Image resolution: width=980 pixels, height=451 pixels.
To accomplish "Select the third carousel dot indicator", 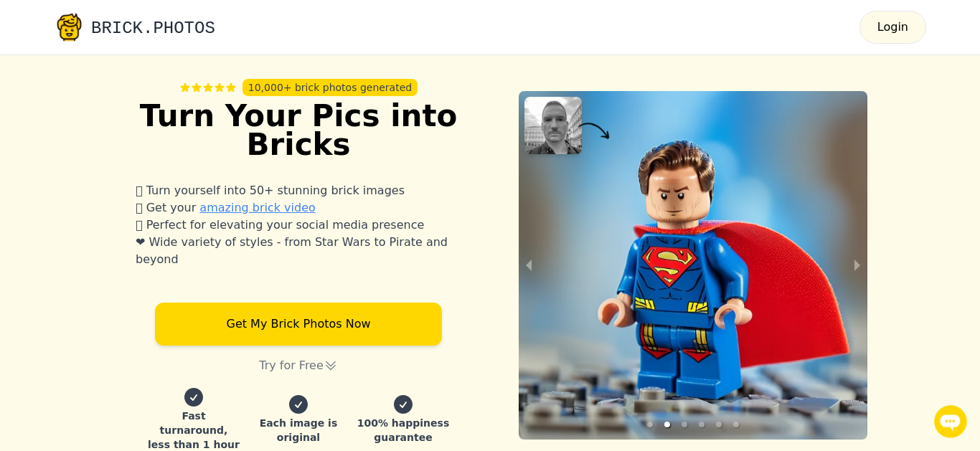I will [684, 424].
